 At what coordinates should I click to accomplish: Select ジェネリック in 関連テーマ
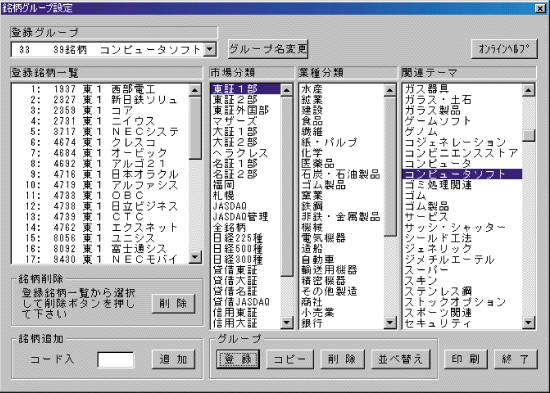pos(462,249)
